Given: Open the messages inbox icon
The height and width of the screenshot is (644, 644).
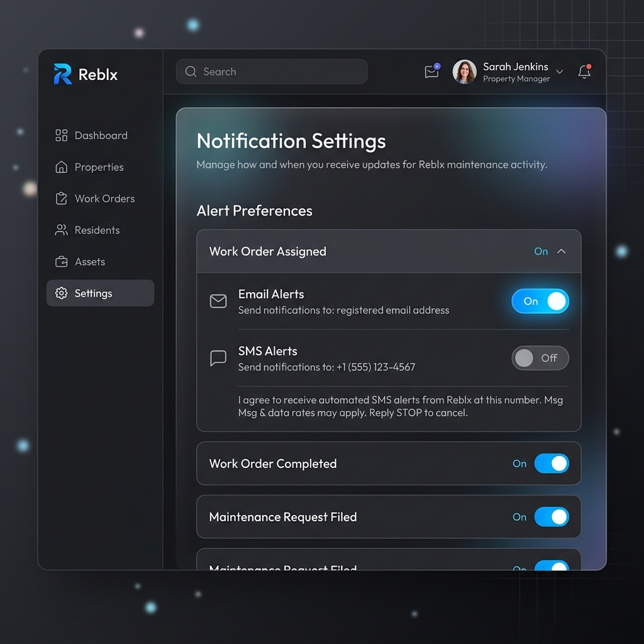Looking at the screenshot, I should coord(432,72).
